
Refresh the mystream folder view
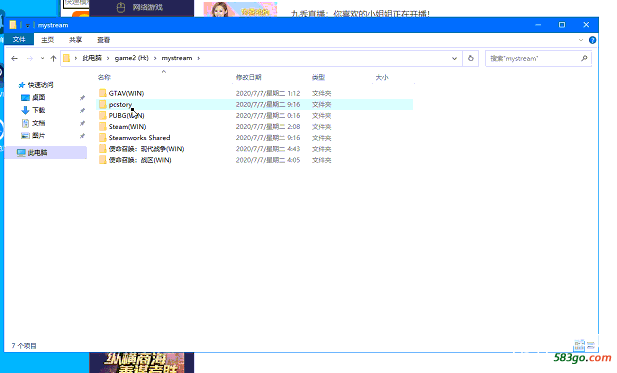point(471,59)
